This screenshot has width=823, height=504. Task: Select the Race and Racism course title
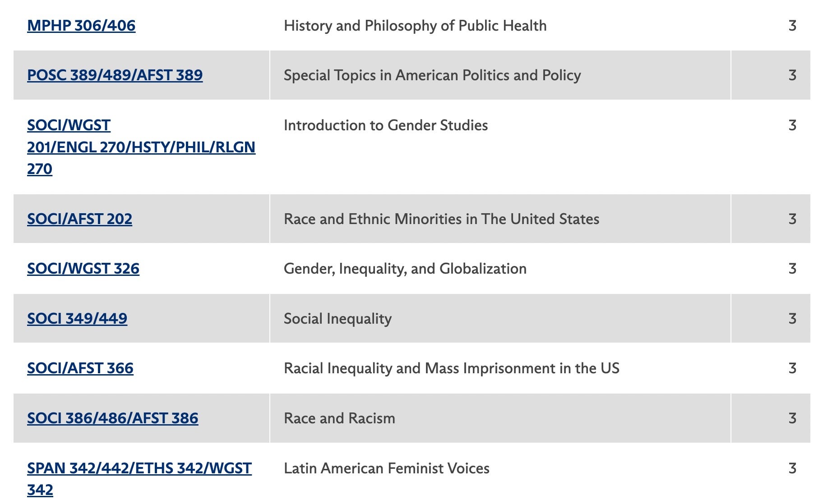click(339, 418)
